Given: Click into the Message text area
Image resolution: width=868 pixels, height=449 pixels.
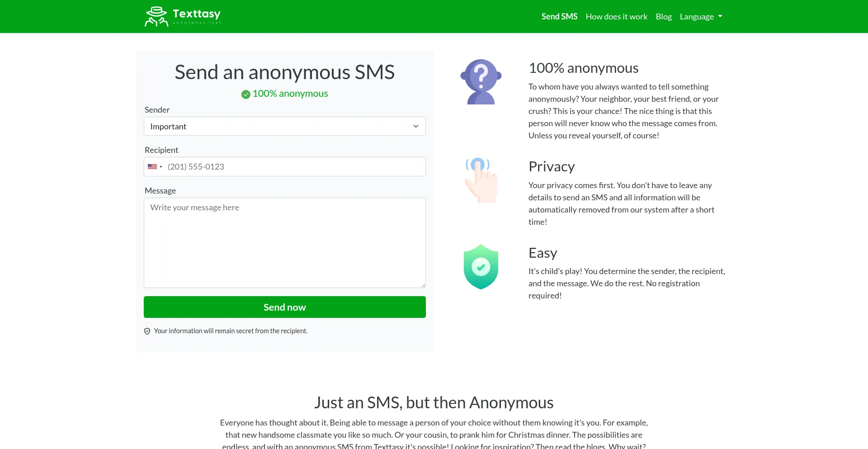Looking at the screenshot, I should (x=284, y=243).
